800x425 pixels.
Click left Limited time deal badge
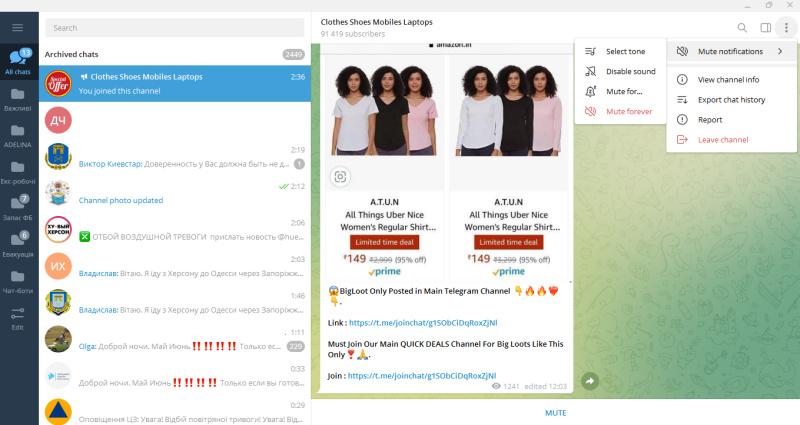pyautogui.click(x=385, y=242)
